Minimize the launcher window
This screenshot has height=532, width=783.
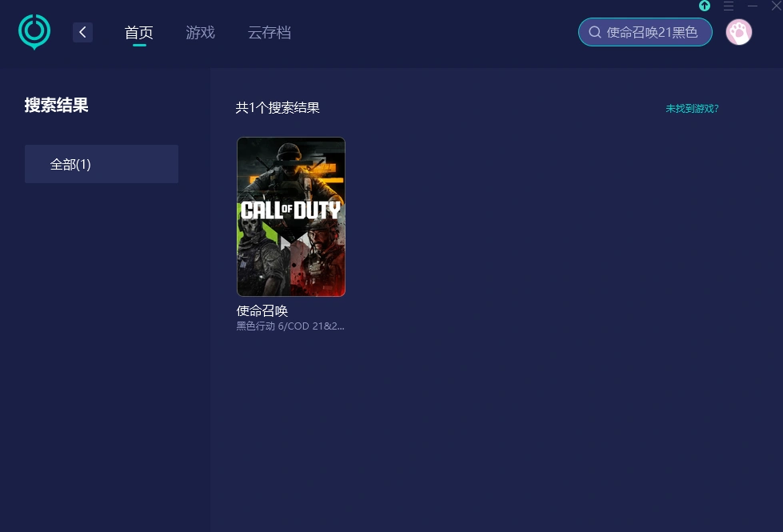(753, 6)
